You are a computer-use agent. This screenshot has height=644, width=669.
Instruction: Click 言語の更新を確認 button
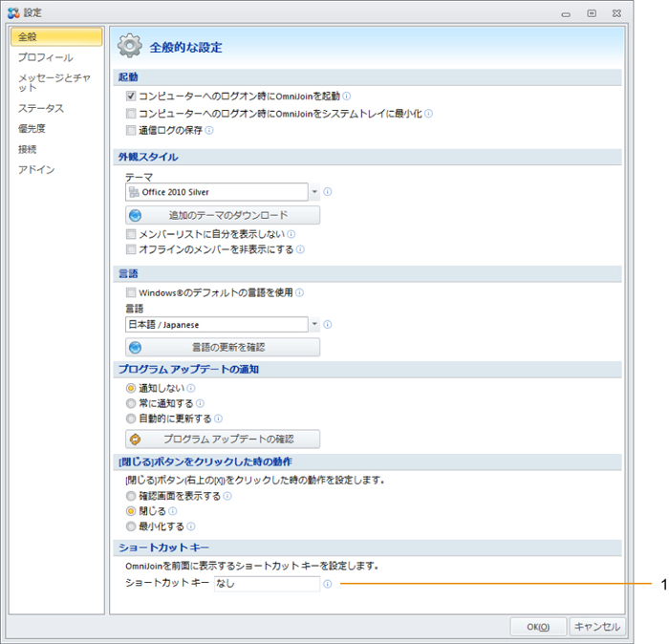click(x=223, y=347)
